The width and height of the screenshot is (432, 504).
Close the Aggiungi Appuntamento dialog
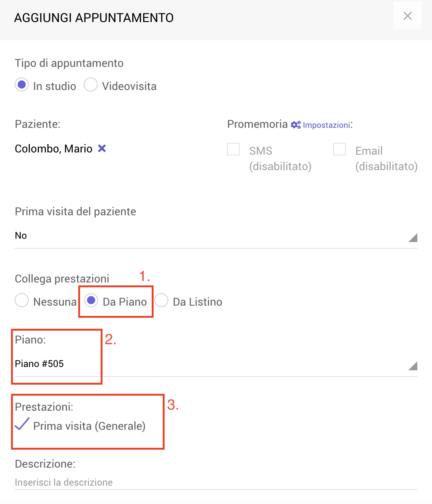click(x=407, y=16)
